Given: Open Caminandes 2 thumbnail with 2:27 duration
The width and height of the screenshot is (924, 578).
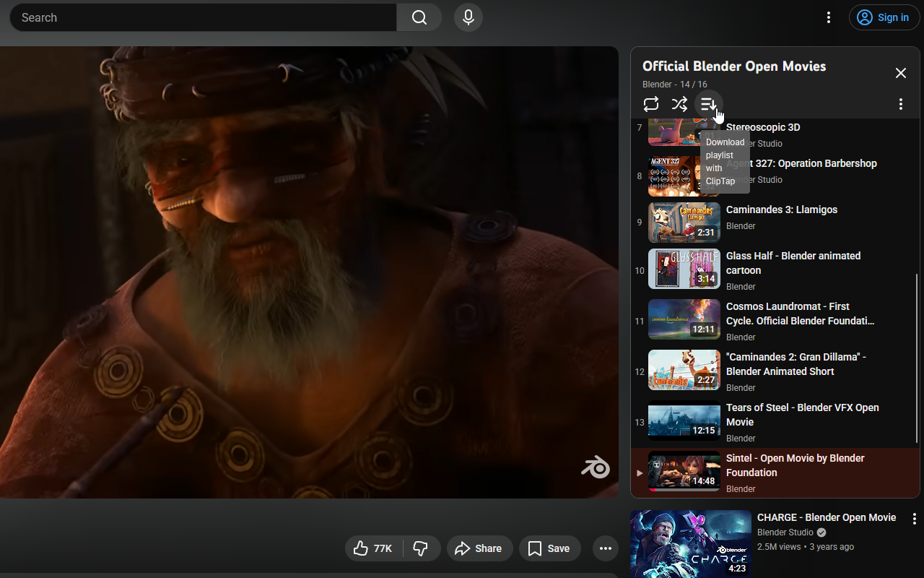Looking at the screenshot, I should coord(684,370).
